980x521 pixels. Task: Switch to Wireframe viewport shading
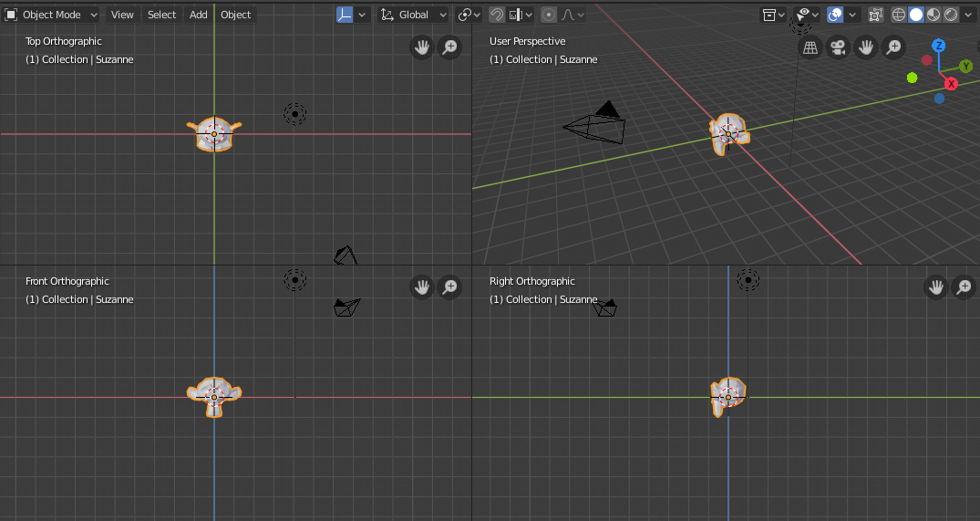tap(899, 15)
